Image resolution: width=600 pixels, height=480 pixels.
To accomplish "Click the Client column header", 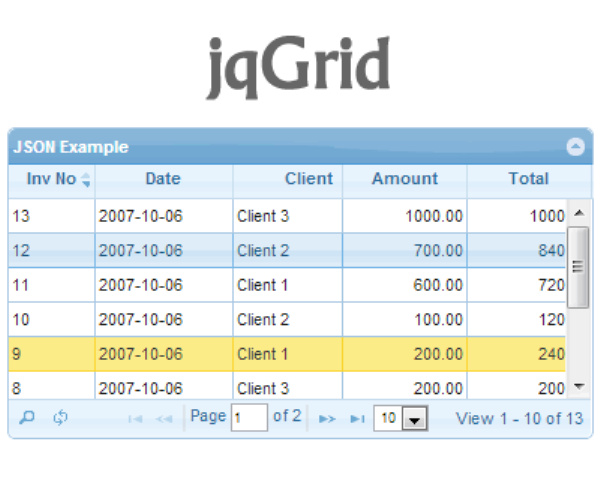I will tap(308, 179).
